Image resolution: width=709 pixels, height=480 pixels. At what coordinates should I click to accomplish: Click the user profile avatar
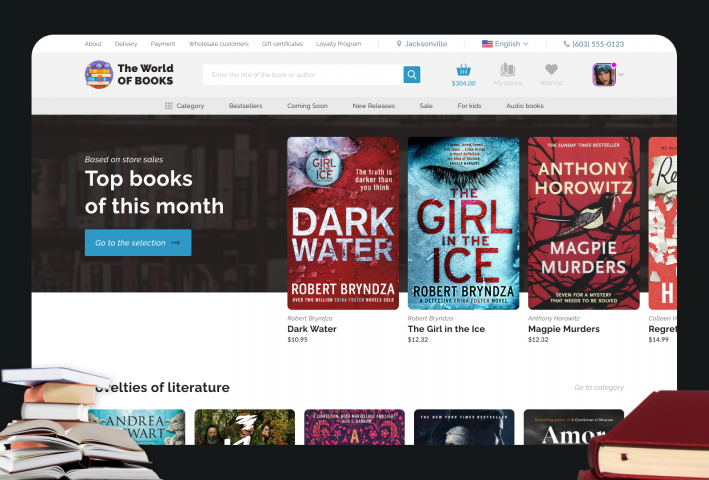(604, 75)
